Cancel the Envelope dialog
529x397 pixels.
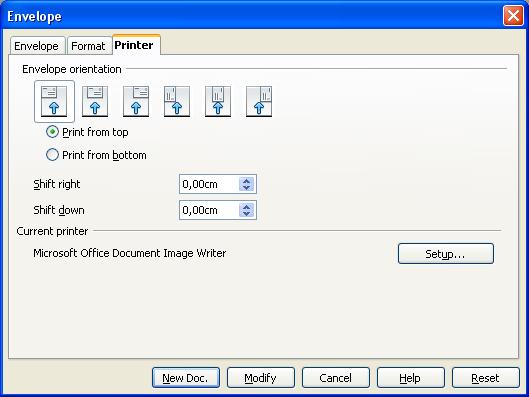point(336,378)
